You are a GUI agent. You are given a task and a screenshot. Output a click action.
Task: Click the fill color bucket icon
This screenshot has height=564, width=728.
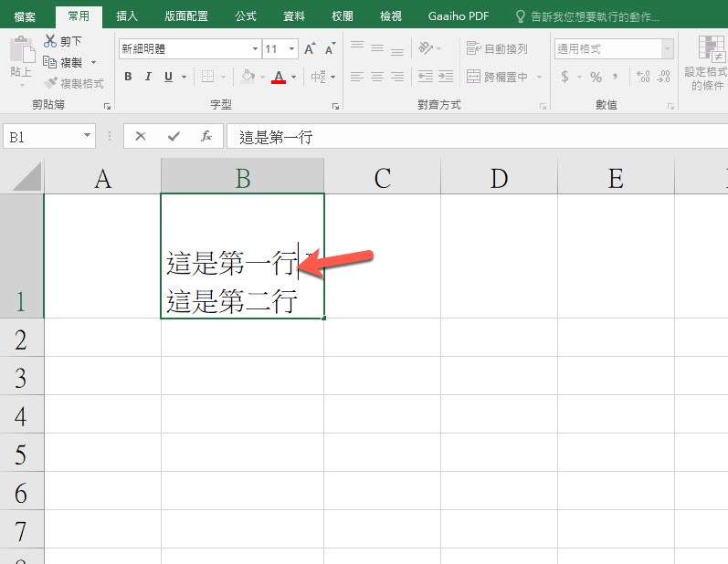tap(248, 76)
